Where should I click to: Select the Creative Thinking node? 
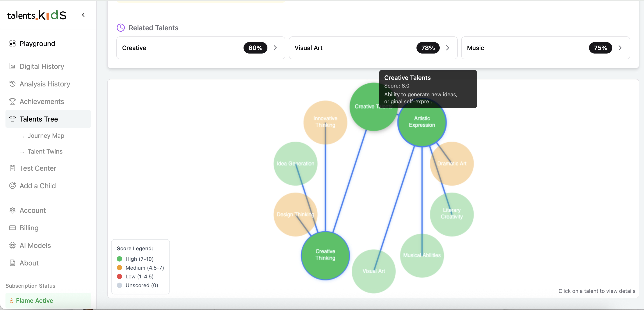tap(325, 255)
